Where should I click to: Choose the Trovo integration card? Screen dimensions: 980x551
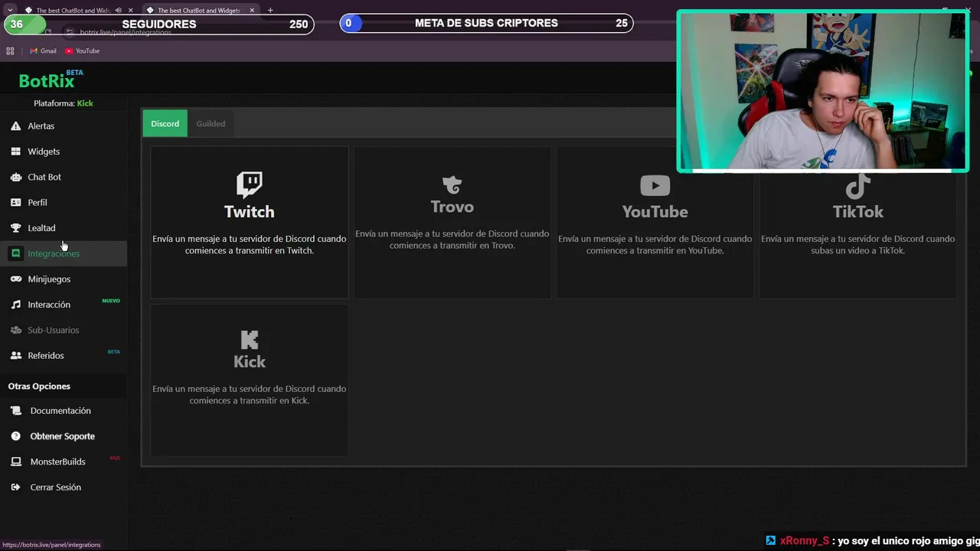[x=452, y=222]
